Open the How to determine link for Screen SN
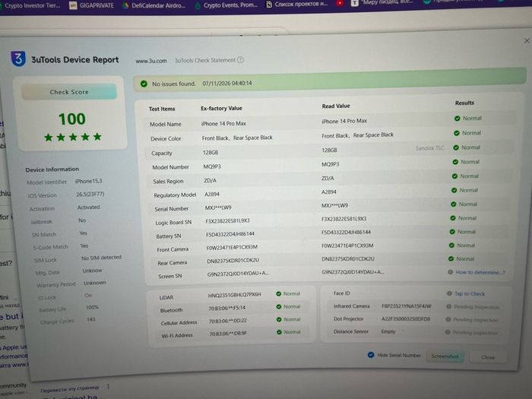 [480, 272]
